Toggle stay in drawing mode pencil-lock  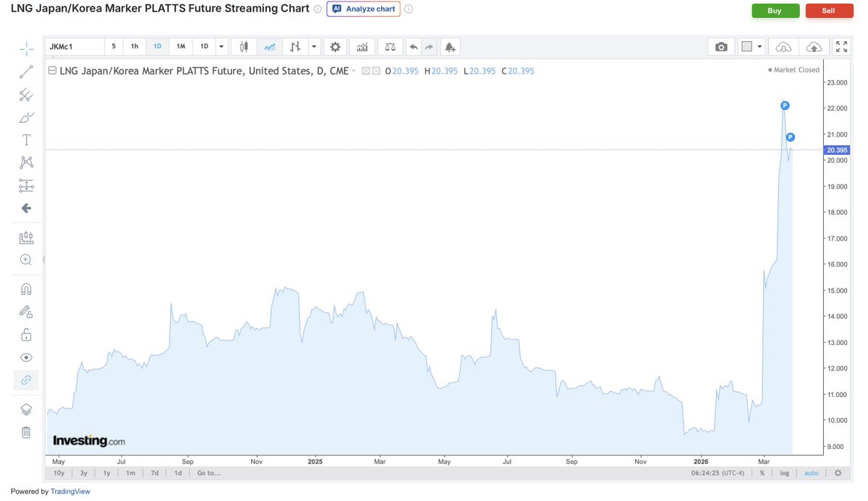[x=26, y=312]
